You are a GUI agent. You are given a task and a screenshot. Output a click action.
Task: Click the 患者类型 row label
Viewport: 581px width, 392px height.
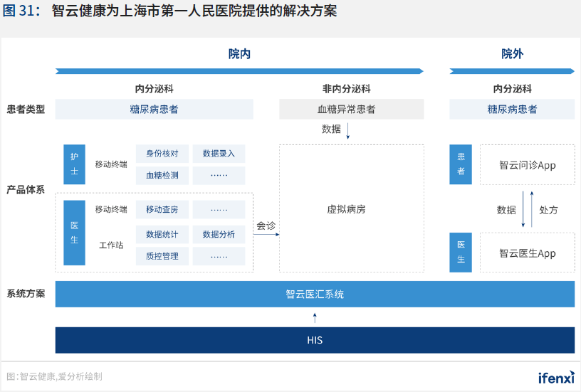(x=26, y=109)
